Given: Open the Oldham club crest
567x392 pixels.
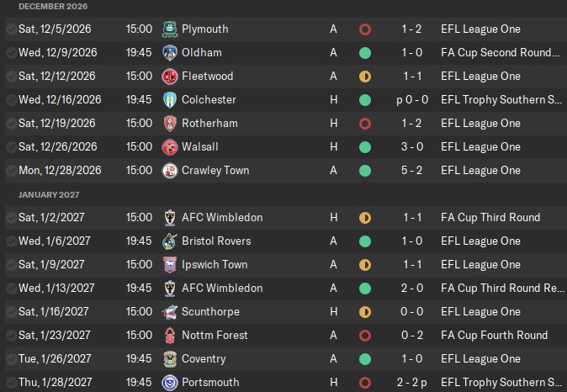Looking at the screenshot, I should (169, 53).
